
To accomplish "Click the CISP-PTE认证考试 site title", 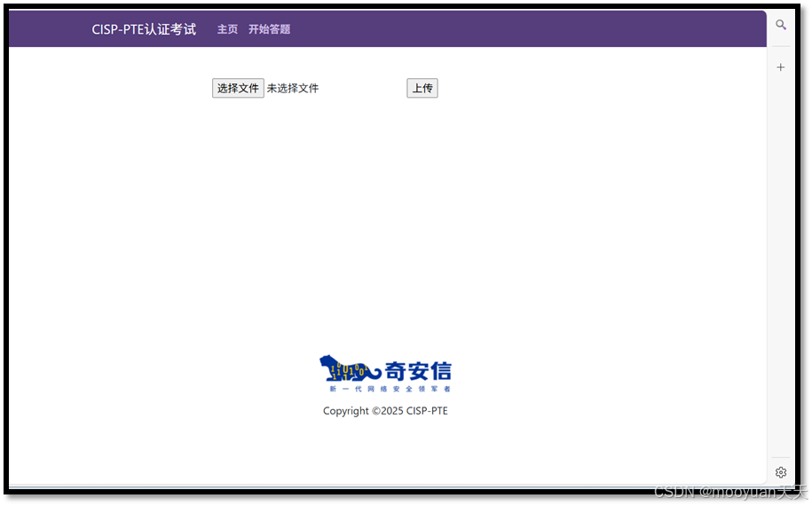I will [x=144, y=29].
